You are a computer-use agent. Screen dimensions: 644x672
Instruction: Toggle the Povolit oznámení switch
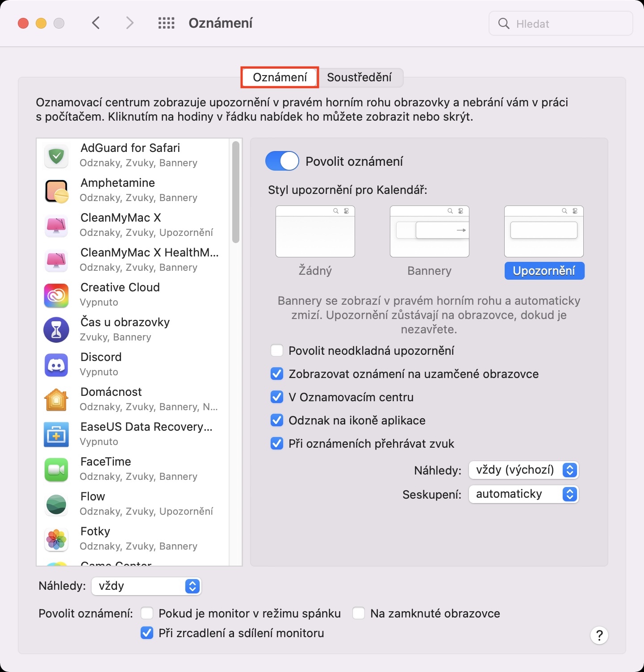coord(282,161)
